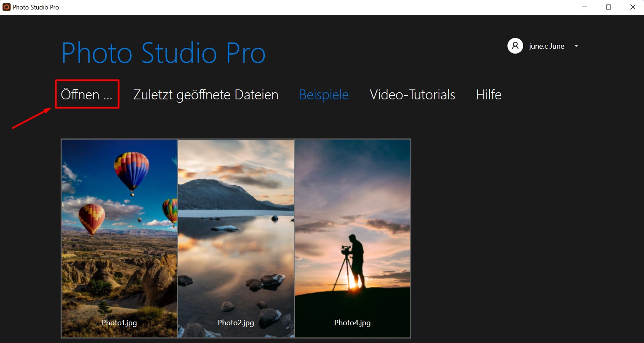Open the Öffnen ... file menu item
The image size is (644, 343).
[87, 94]
